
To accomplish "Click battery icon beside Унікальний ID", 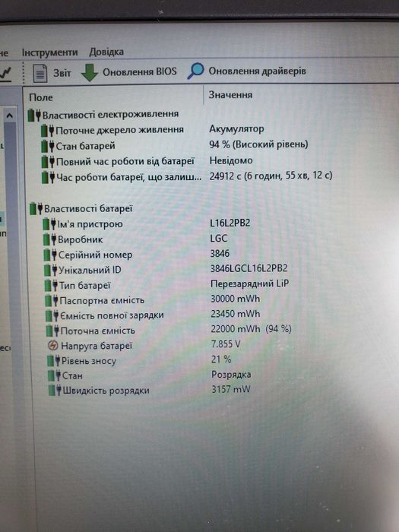I will point(51,271).
